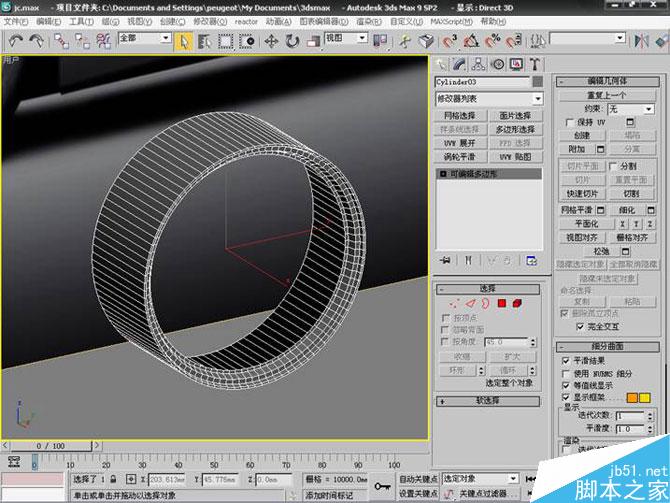Expand the 约束 dropdown showing 无
This screenshot has width=670, height=503.
(x=629, y=108)
